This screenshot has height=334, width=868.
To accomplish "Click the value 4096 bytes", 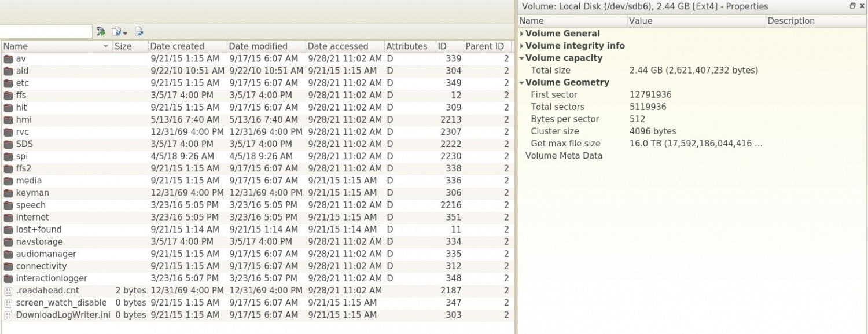I will coord(653,131).
